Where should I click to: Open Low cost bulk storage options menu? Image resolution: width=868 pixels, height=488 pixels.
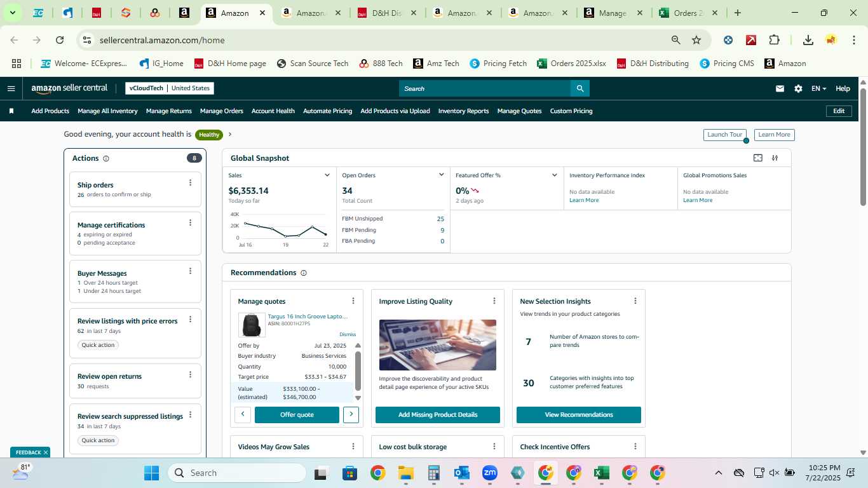(494, 447)
